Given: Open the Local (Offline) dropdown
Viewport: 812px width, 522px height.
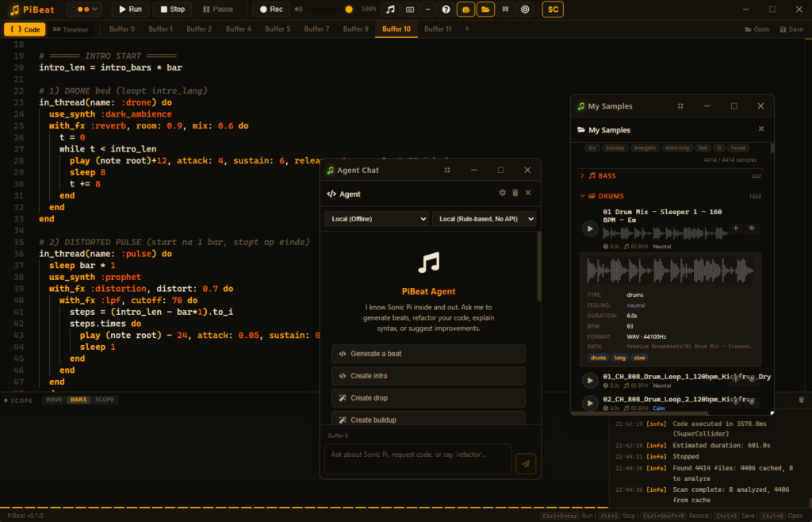Looking at the screenshot, I should pos(376,218).
